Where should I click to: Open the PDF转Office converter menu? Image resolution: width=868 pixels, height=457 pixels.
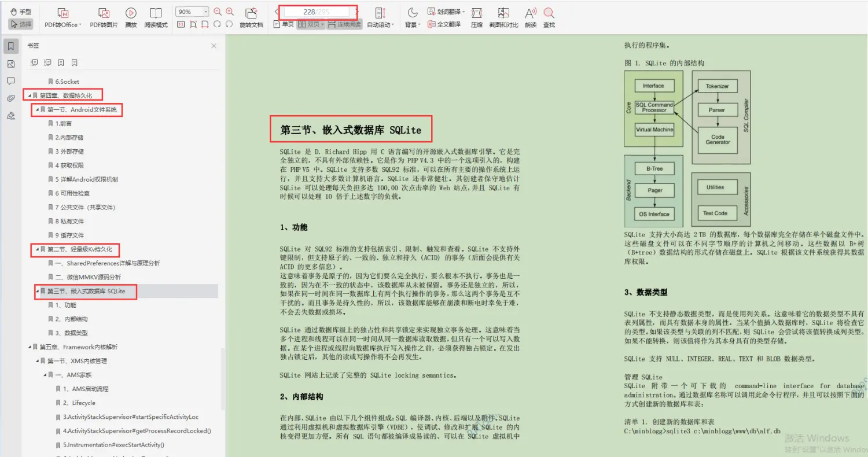click(x=64, y=18)
